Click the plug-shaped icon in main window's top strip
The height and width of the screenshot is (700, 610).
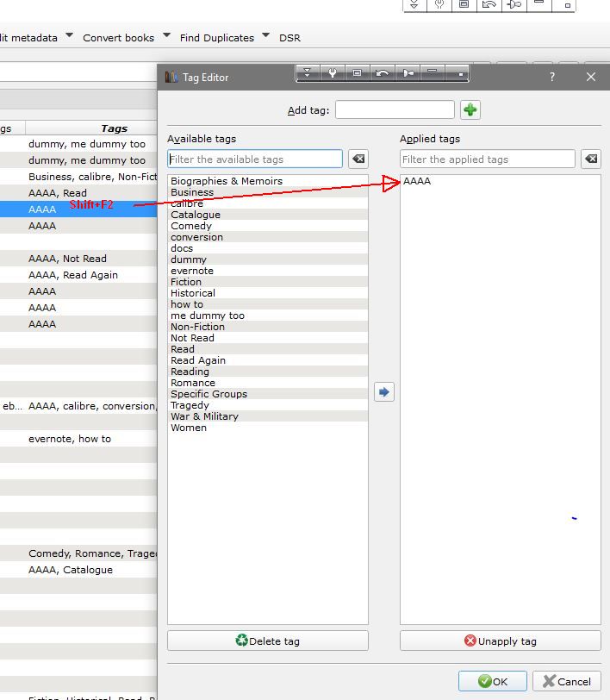tap(514, 5)
